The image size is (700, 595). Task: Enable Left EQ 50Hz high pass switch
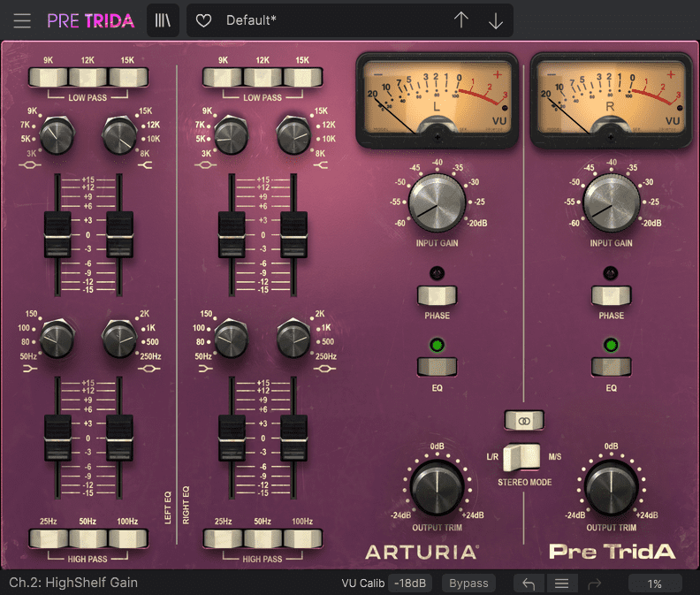coord(88,538)
